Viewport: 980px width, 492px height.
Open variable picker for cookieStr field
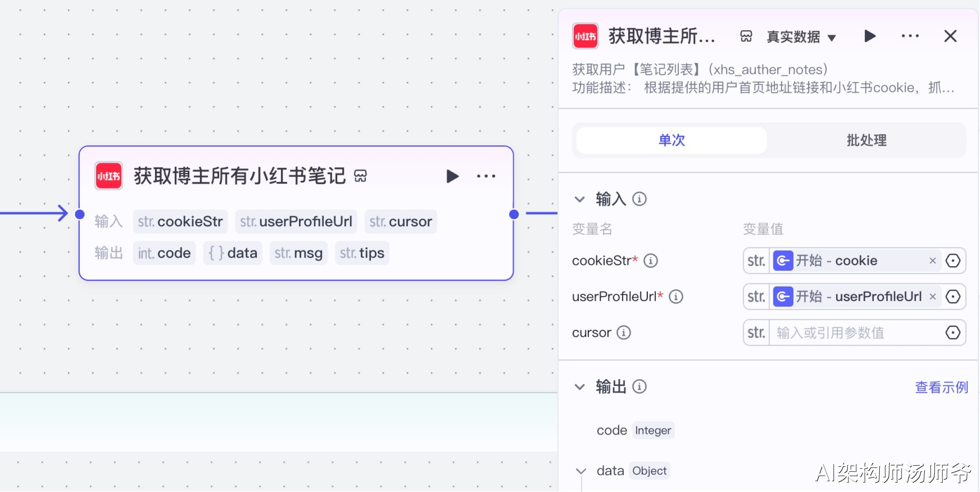click(x=953, y=261)
